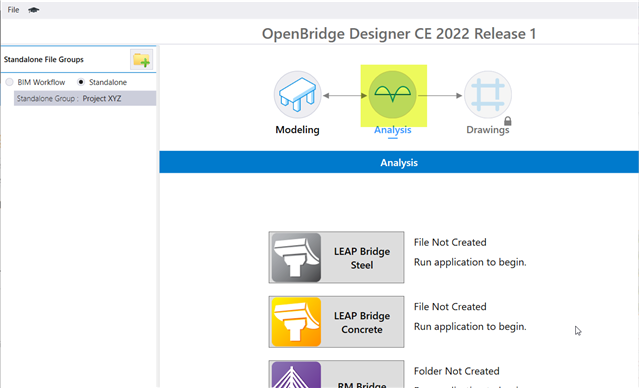Open the RM Bridge application button
This screenshot has height=388, width=639.
(x=336, y=374)
